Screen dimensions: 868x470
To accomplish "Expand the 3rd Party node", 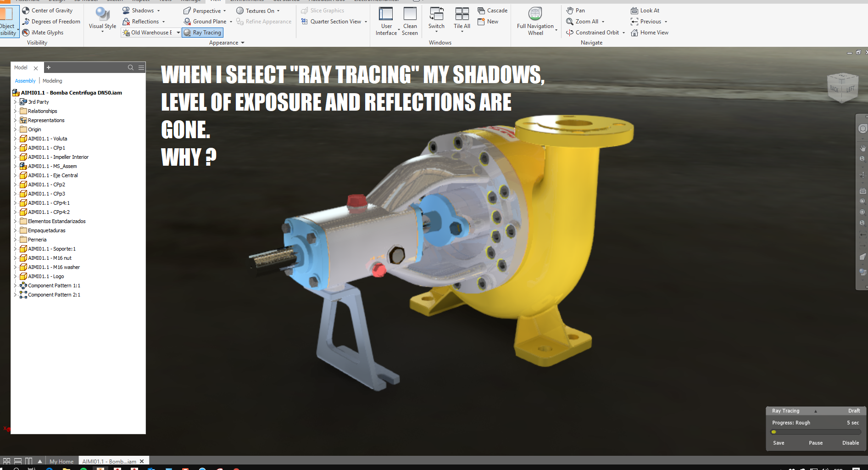I will tap(15, 102).
